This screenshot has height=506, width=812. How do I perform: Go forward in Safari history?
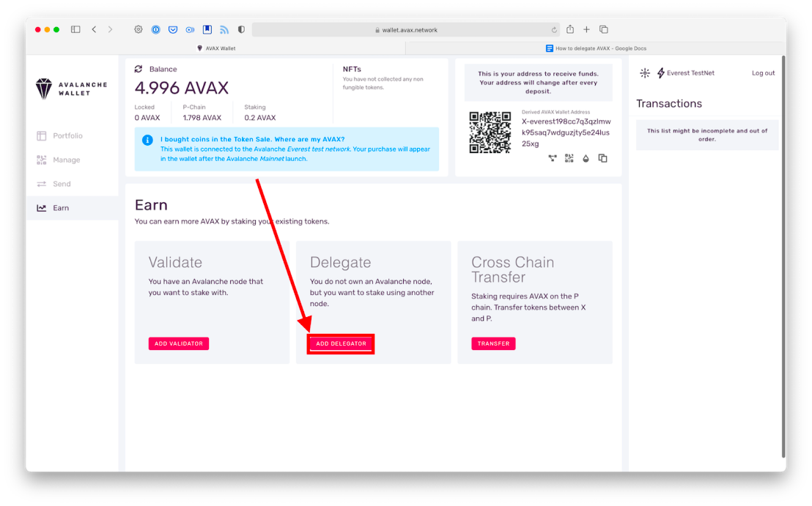111,29
